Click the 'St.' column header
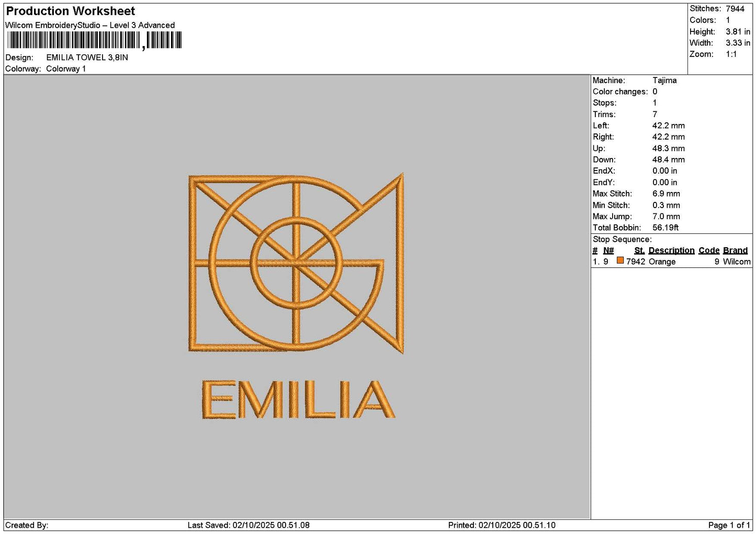 pos(639,251)
